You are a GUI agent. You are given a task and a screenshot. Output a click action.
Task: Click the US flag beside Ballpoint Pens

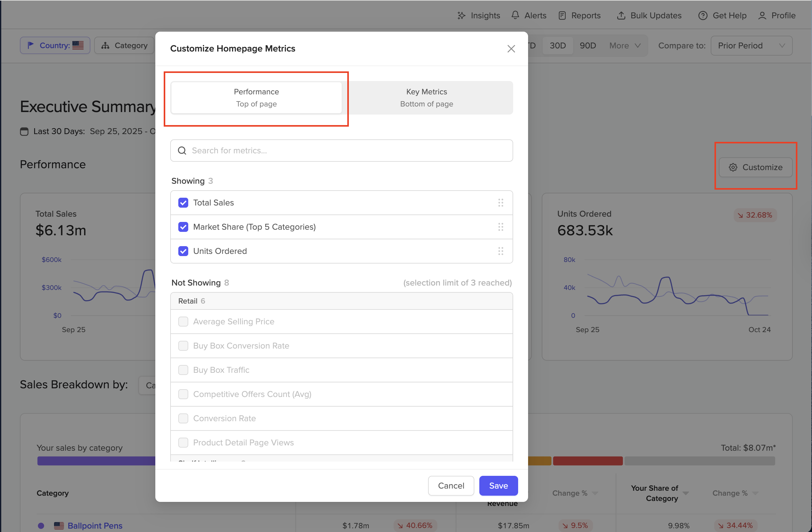tap(59, 525)
